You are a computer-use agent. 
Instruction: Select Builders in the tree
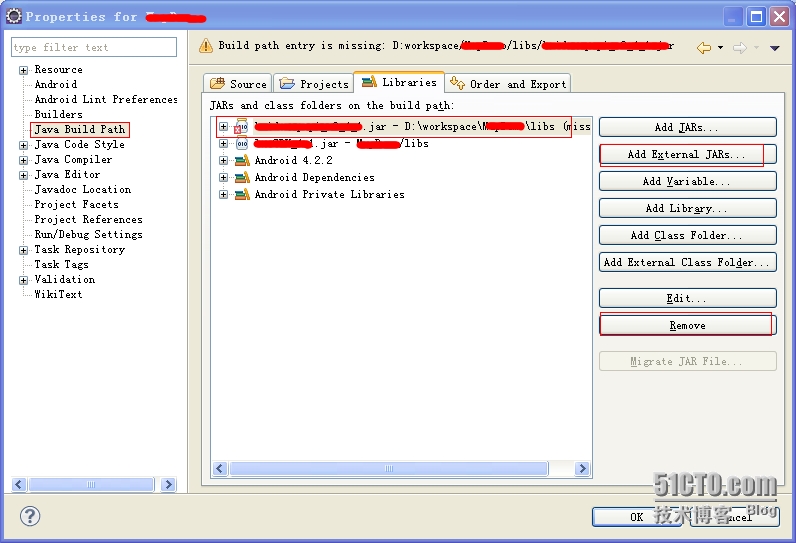coord(58,114)
